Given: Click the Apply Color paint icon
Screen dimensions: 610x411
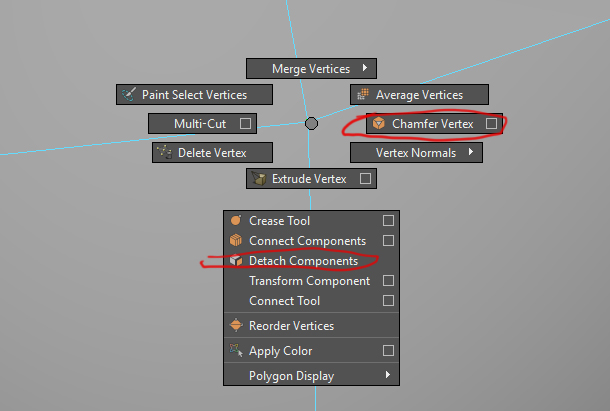Looking at the screenshot, I should coord(236,351).
